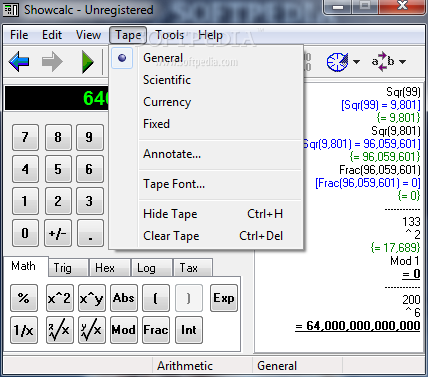The image size is (428, 377).
Task: Click General in status bar
Action: point(277,366)
